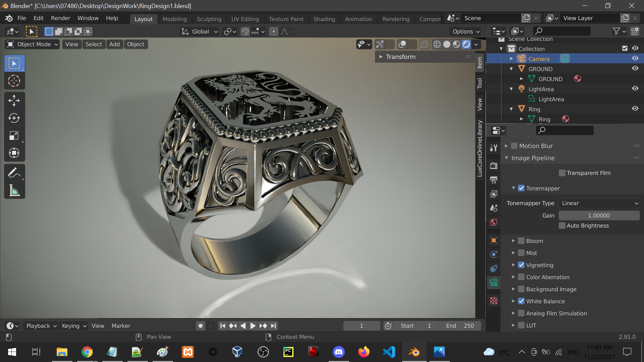Click the Gain value slider
The height and width of the screenshot is (362, 644).
[x=599, y=216]
